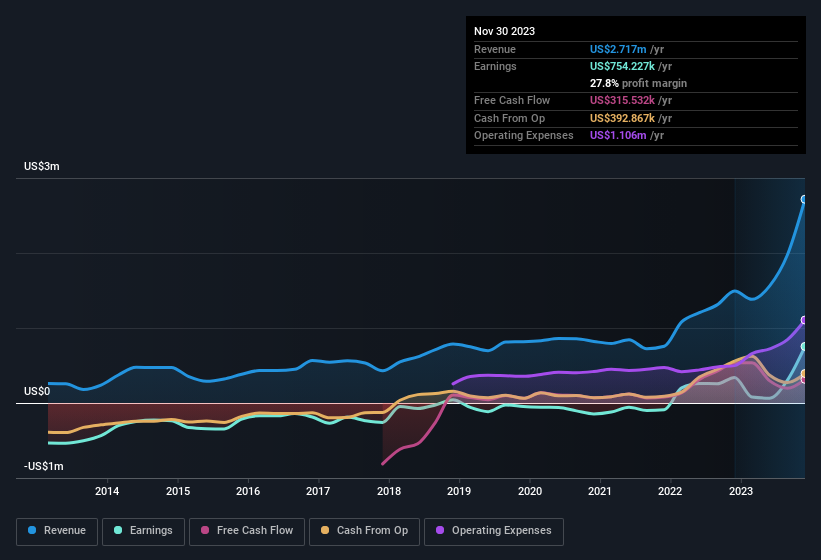The width and height of the screenshot is (821, 560).
Task: Click the 2022 x-axis label
Action: [670, 491]
